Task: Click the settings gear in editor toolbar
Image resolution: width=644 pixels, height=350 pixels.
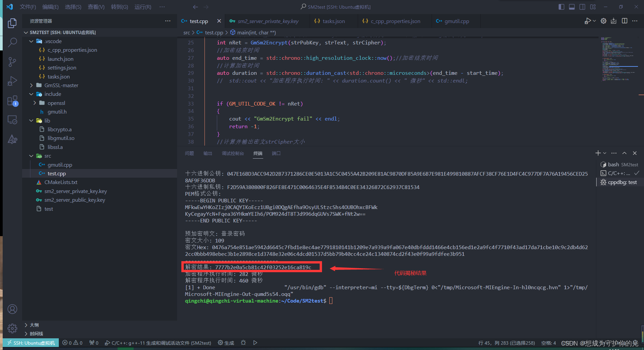Action: [603, 21]
